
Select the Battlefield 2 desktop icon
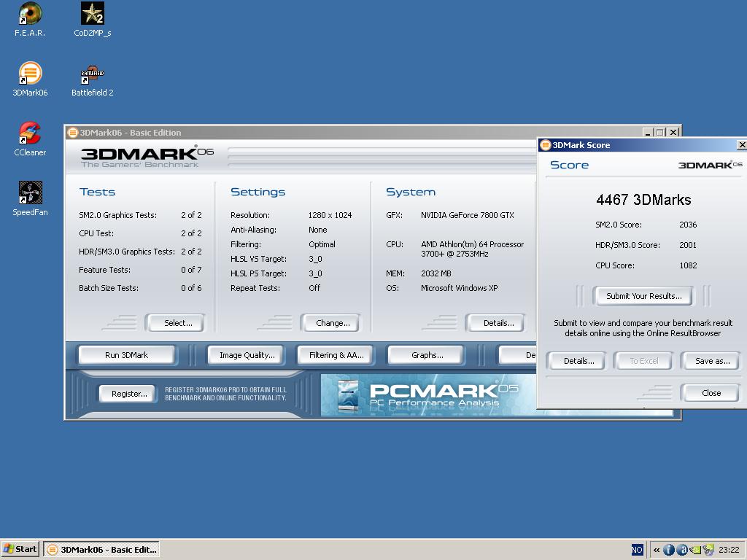pos(93,81)
